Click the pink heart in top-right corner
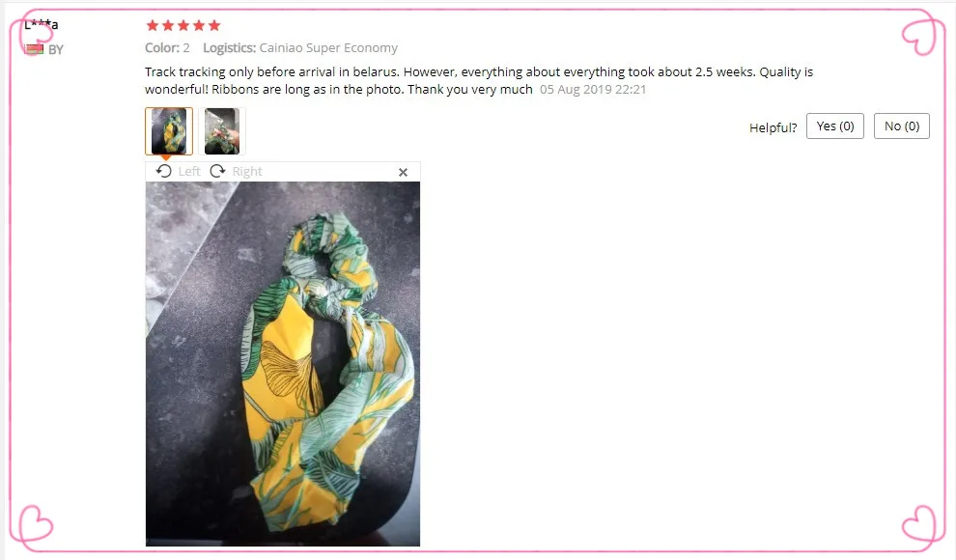 click(x=919, y=37)
